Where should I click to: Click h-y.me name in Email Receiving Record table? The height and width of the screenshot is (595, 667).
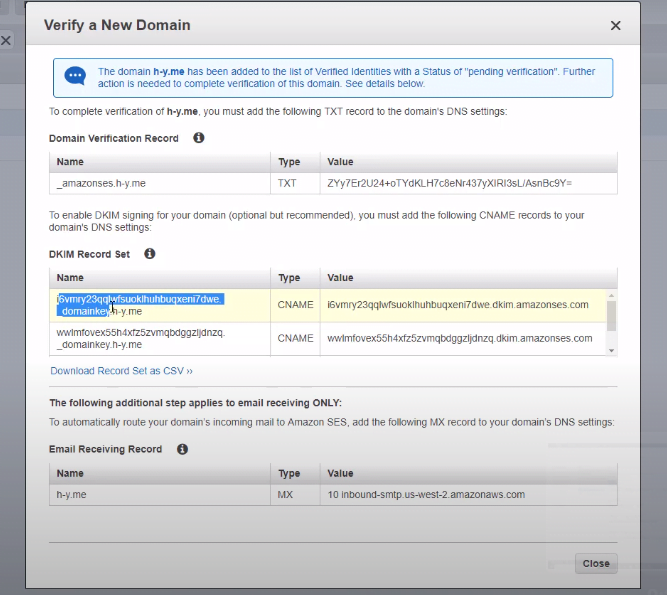(74, 494)
